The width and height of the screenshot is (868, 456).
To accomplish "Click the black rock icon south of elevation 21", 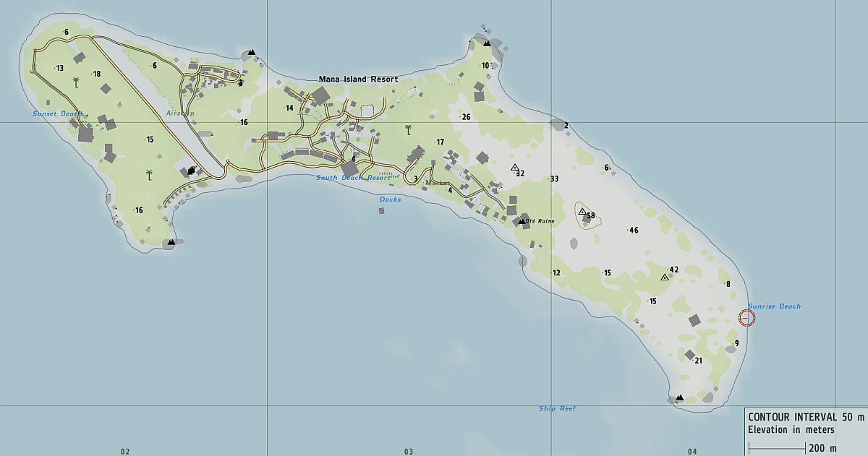I will click(679, 397).
